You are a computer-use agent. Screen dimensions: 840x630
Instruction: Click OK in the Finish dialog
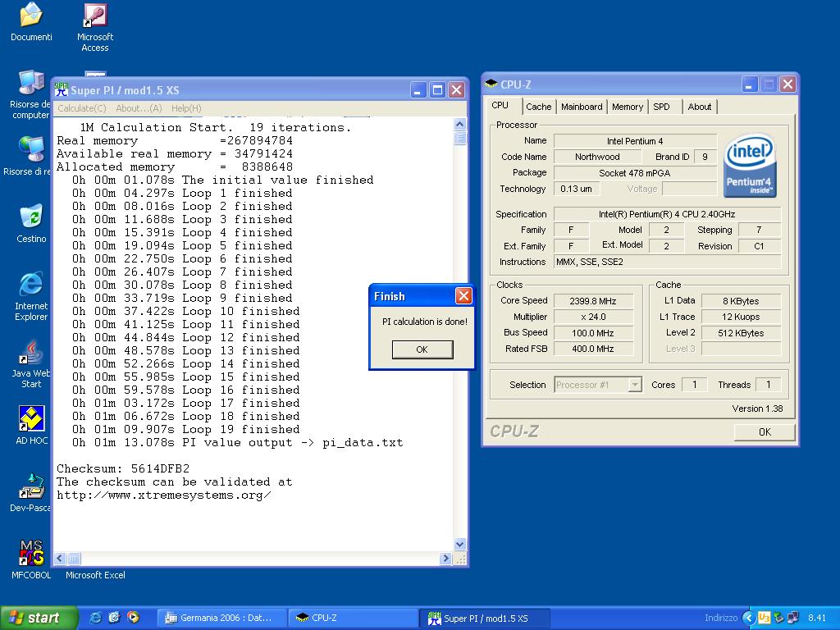(422, 349)
